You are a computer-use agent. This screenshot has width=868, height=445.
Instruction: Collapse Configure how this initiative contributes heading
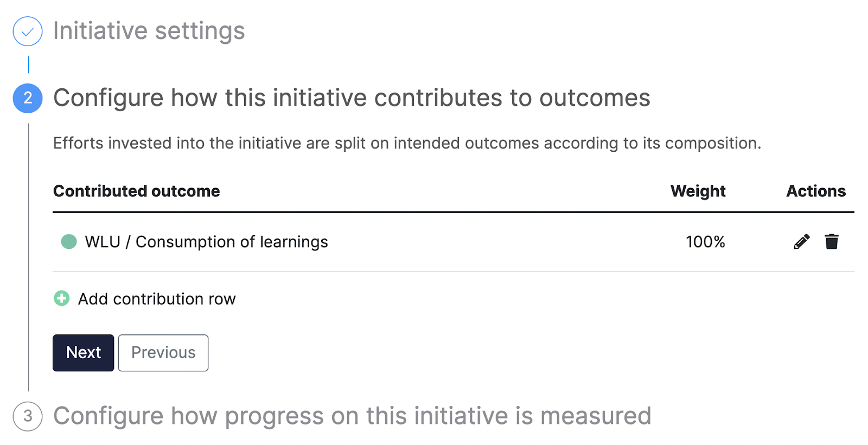(352, 98)
